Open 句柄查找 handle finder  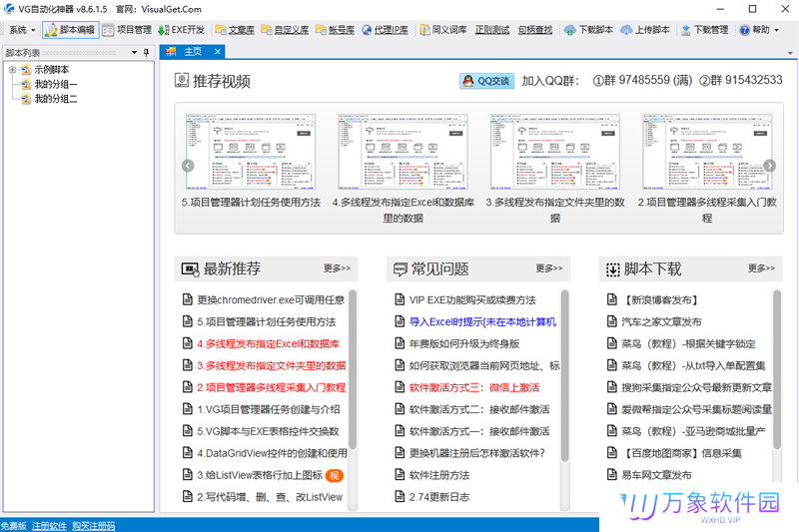pyautogui.click(x=535, y=30)
